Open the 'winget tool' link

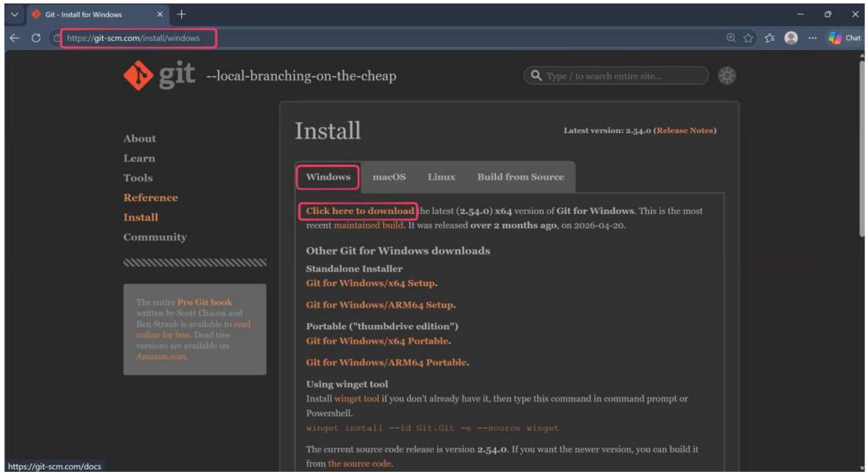pos(356,398)
